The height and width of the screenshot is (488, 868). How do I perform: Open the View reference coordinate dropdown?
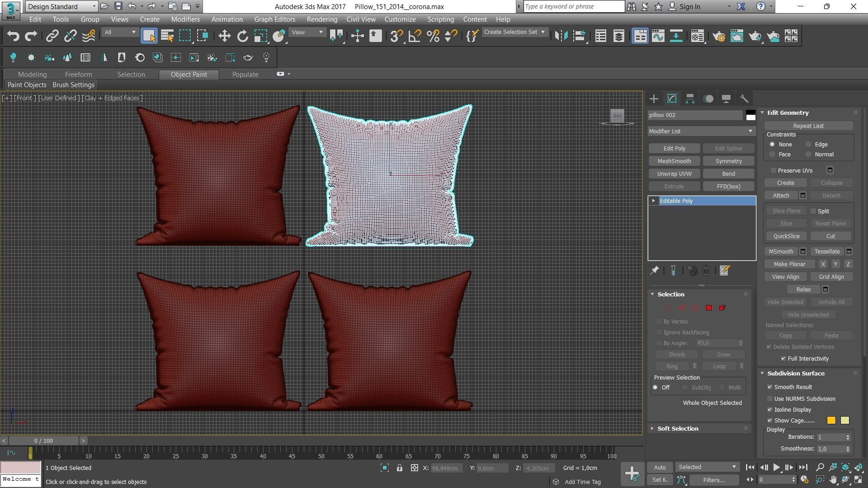coord(307,33)
